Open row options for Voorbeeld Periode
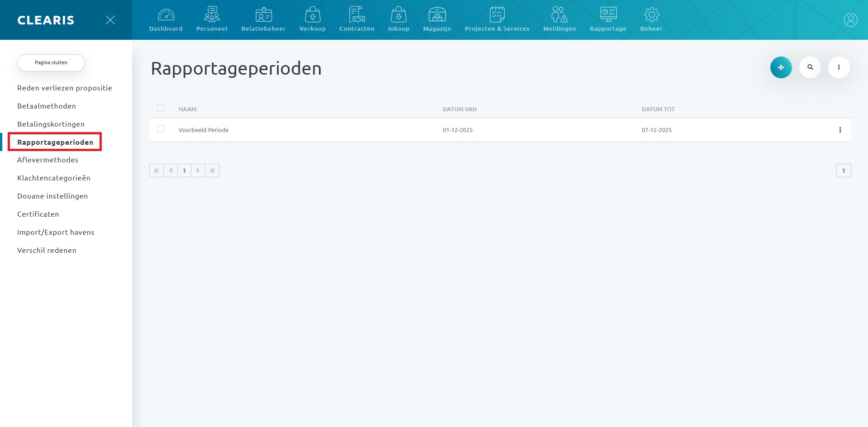868x427 pixels. 840,130
